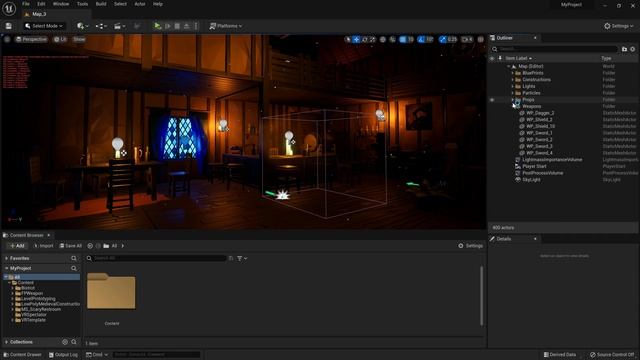Open the Select Mode dropdown

(44, 26)
